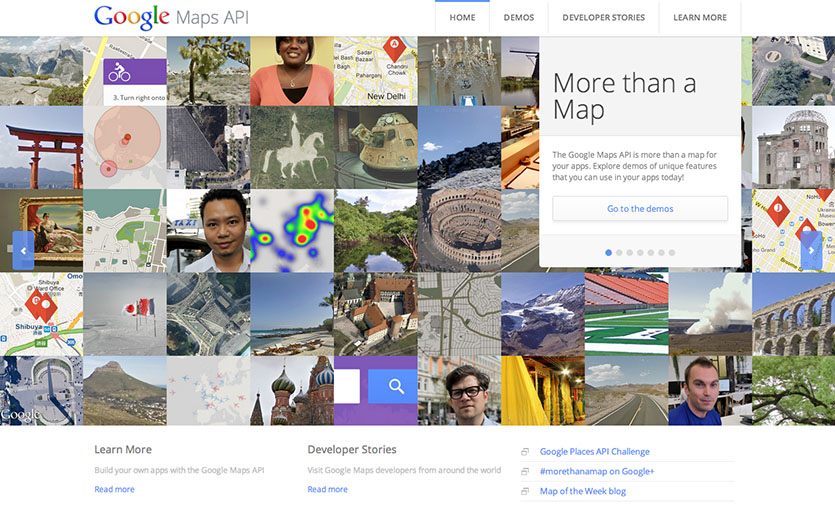The width and height of the screenshot is (835, 514).
Task: Open the Pentagon aerial view tile
Action: [x=208, y=314]
